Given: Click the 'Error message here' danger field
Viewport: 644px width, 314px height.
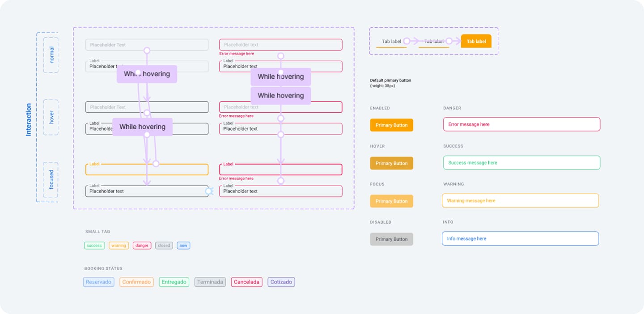Looking at the screenshot, I should 521,124.
